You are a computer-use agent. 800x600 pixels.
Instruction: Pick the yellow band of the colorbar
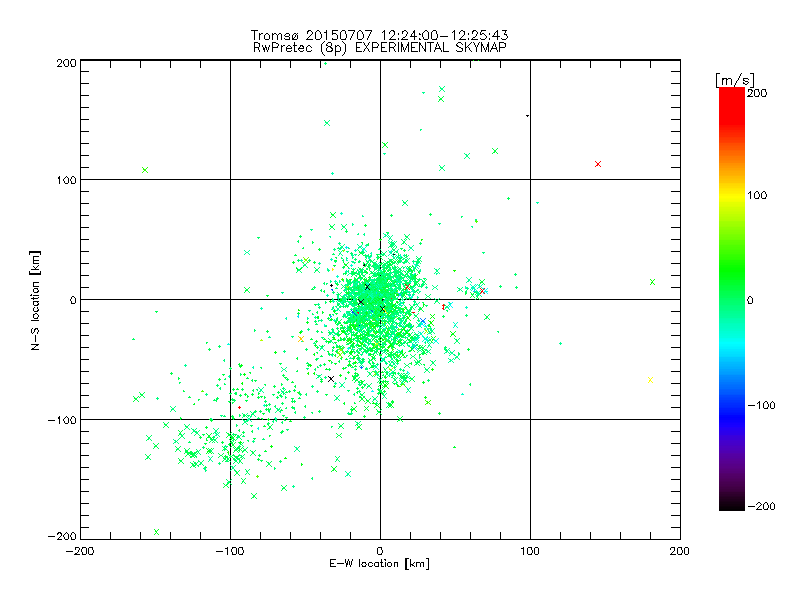click(x=732, y=196)
